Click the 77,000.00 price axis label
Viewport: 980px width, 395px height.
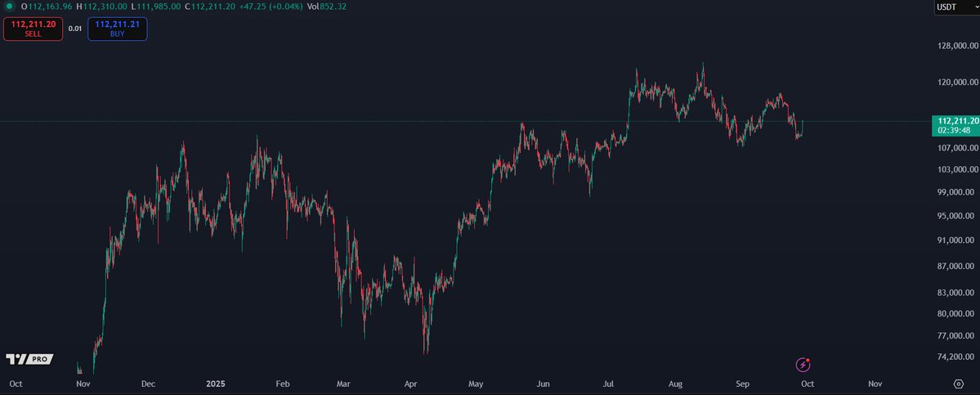click(957, 335)
